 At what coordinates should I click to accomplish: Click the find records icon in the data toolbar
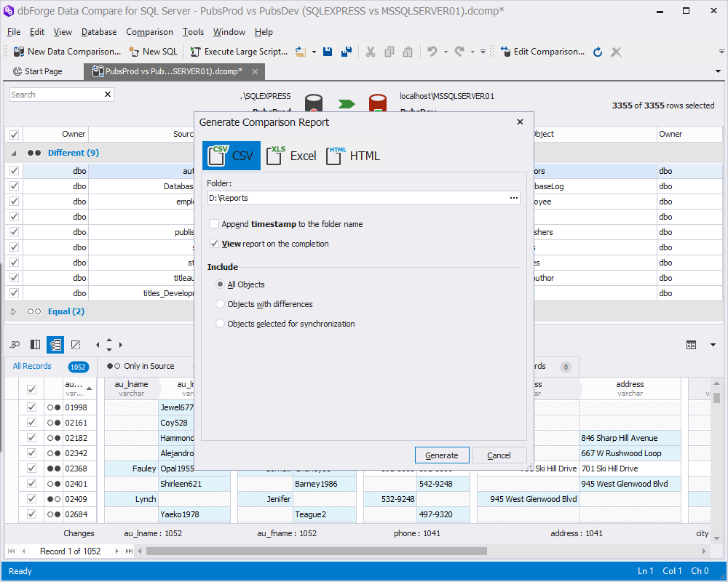(x=15, y=344)
